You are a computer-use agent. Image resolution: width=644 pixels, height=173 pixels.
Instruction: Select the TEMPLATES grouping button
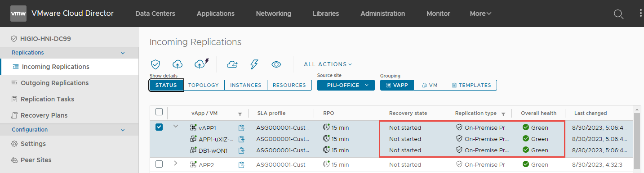click(x=471, y=85)
